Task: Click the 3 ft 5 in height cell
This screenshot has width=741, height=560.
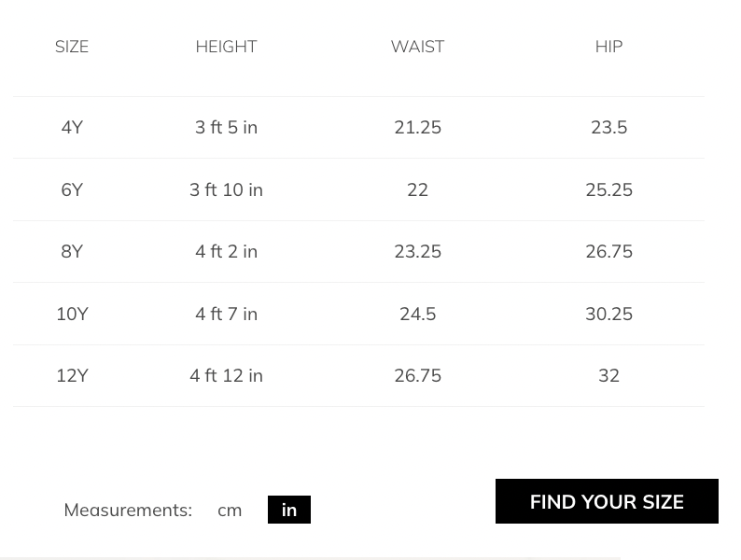Action: 226,127
